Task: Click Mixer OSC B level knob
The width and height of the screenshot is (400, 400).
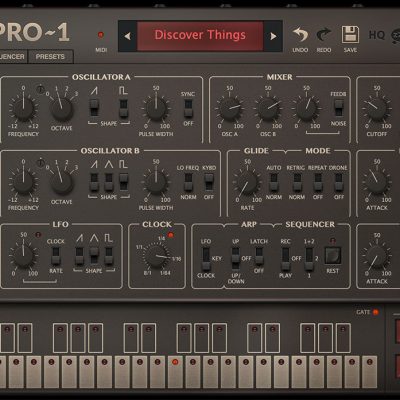Action: [268, 109]
